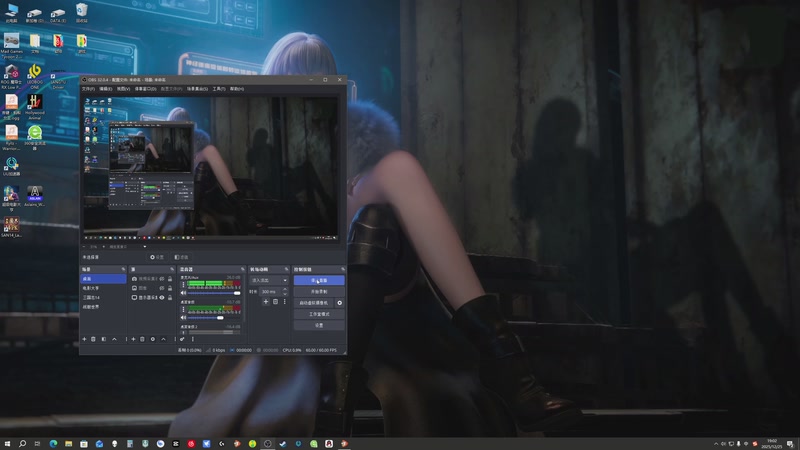Open Settings button in Controls dock
Image resolution: width=800 pixels, height=450 pixels.
(319, 325)
